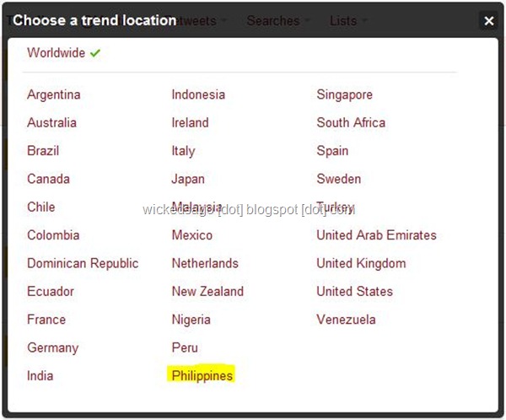Viewport: 506px width, 420px height.
Task: Choose Singapore as trend location
Action: [x=344, y=94]
